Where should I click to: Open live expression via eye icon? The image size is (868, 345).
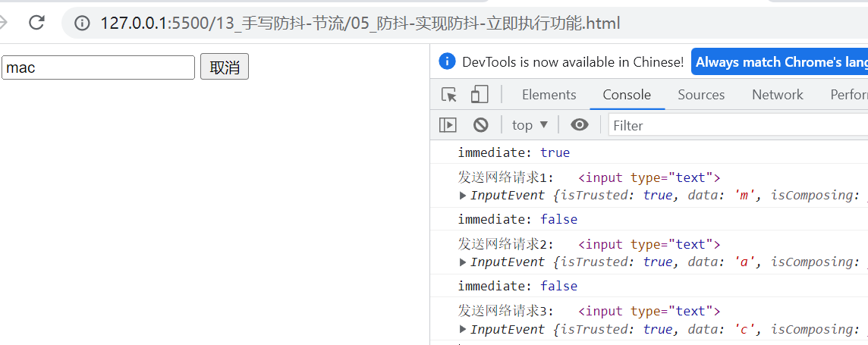(x=580, y=125)
